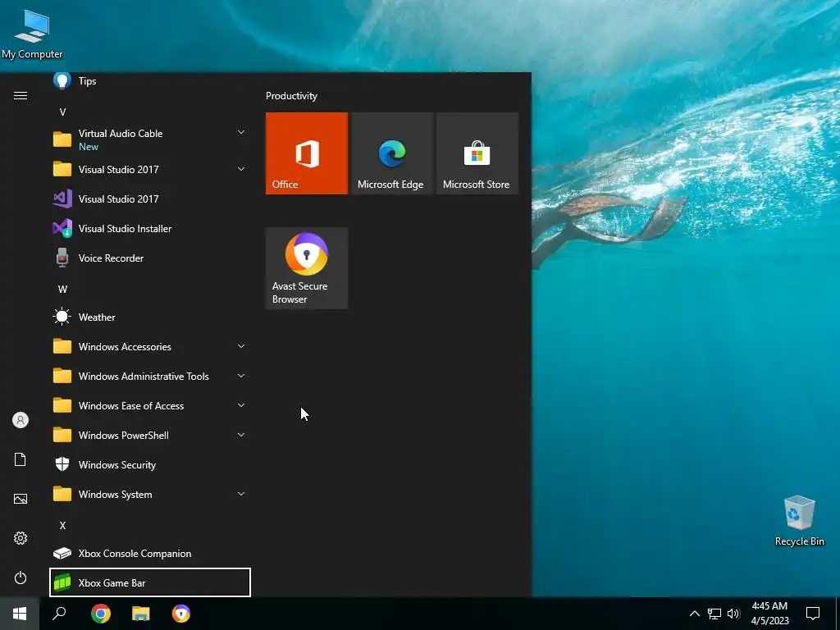Viewport: 840px width, 630px height.
Task: Open the Action Center notifications
Action: 813,614
